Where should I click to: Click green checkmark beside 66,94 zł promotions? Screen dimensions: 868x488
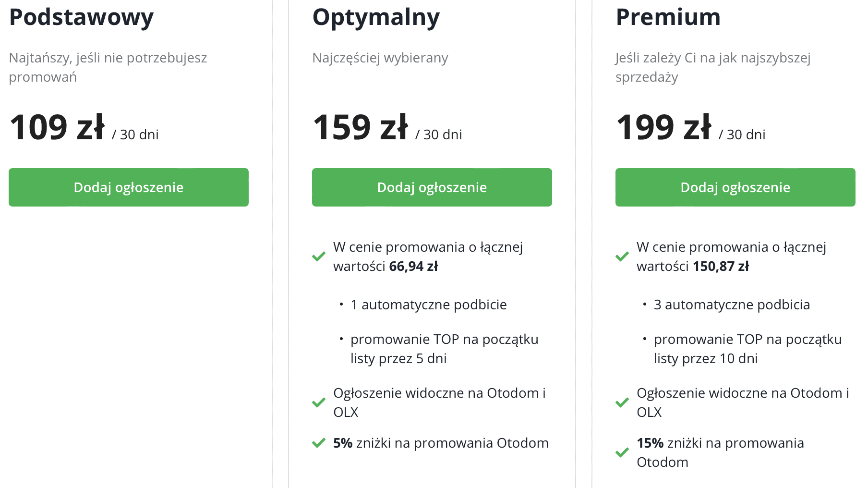click(x=319, y=256)
